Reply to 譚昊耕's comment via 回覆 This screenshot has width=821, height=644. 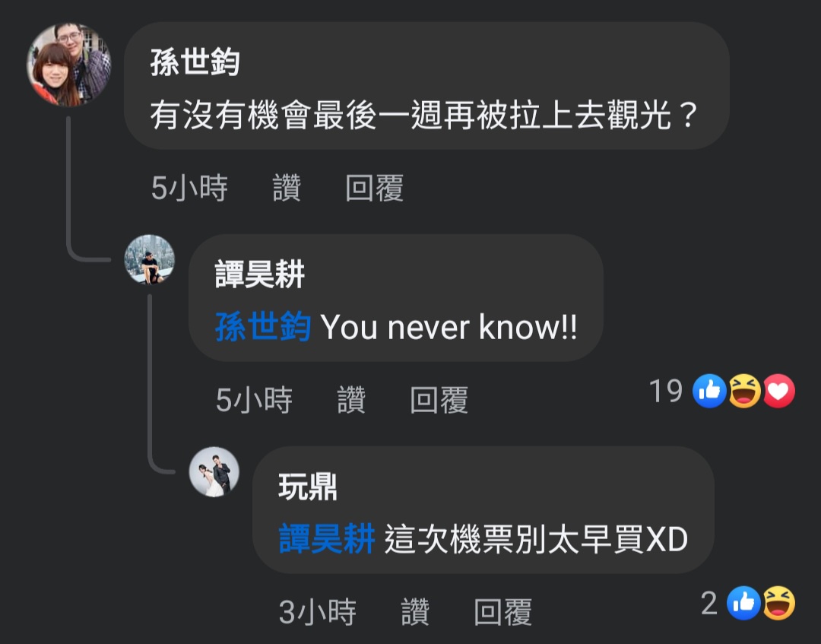[x=439, y=400]
